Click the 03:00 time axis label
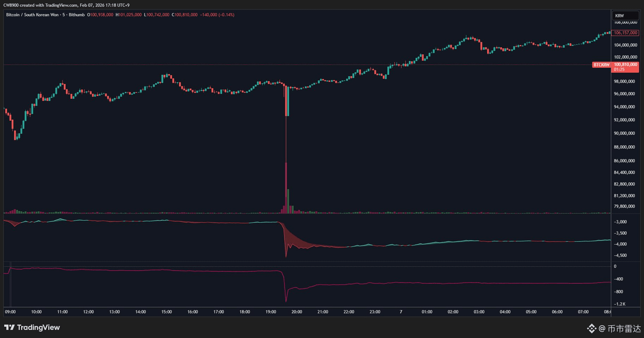Image resolution: width=644 pixels, height=338 pixels. point(479,312)
